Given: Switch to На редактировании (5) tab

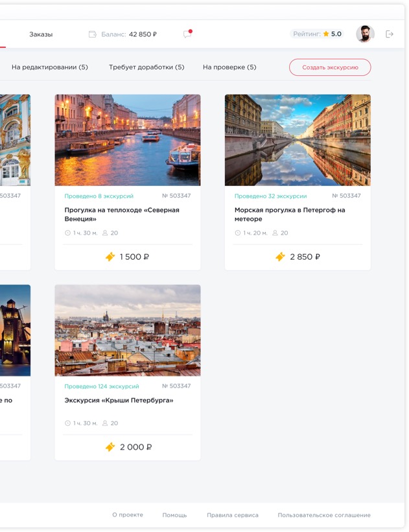Looking at the screenshot, I should 50,67.
